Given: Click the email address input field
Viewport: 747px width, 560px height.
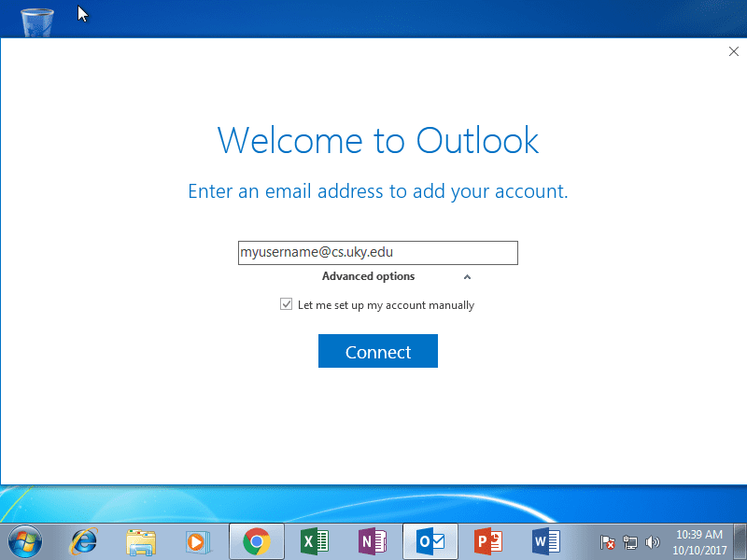Looking at the screenshot, I should [378, 253].
